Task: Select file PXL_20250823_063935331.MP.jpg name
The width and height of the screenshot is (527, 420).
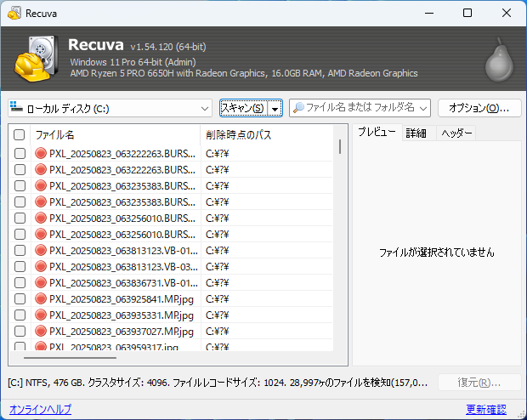Action: click(122, 315)
